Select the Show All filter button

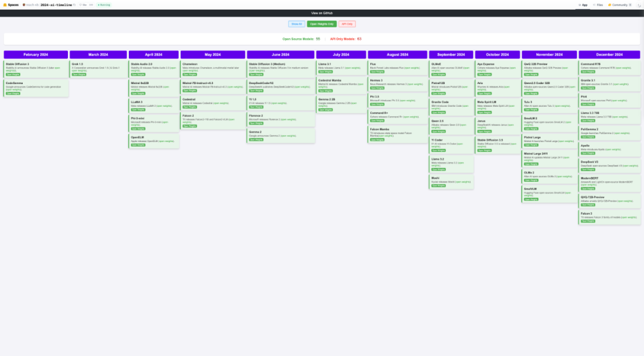point(296,24)
